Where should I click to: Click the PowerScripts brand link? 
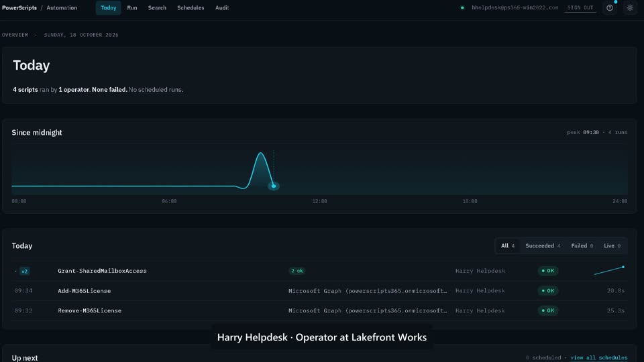19,8
